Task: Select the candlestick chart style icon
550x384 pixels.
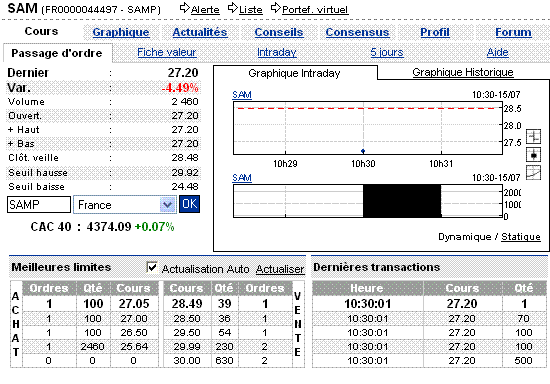Action: [x=534, y=155]
